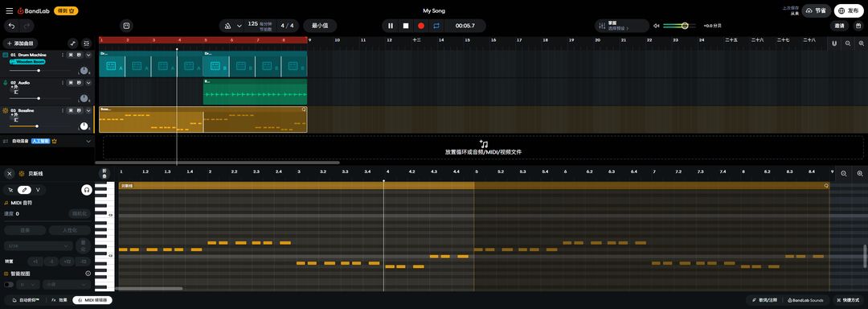Expand the Bassline track chevron
The width and height of the screenshot is (868, 309).
click(88, 110)
